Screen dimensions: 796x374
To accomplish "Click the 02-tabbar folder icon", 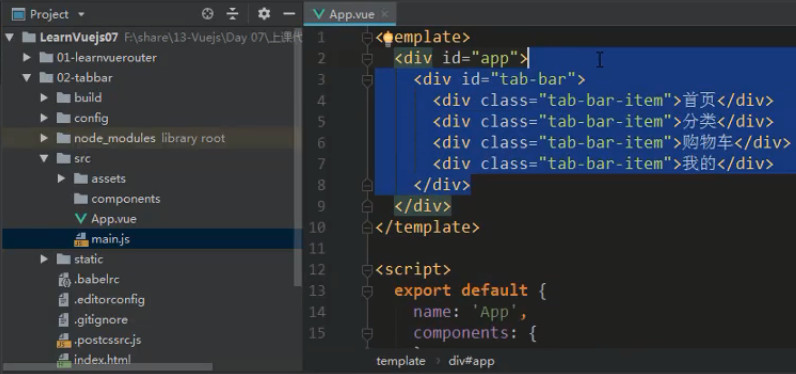I will [x=46, y=78].
